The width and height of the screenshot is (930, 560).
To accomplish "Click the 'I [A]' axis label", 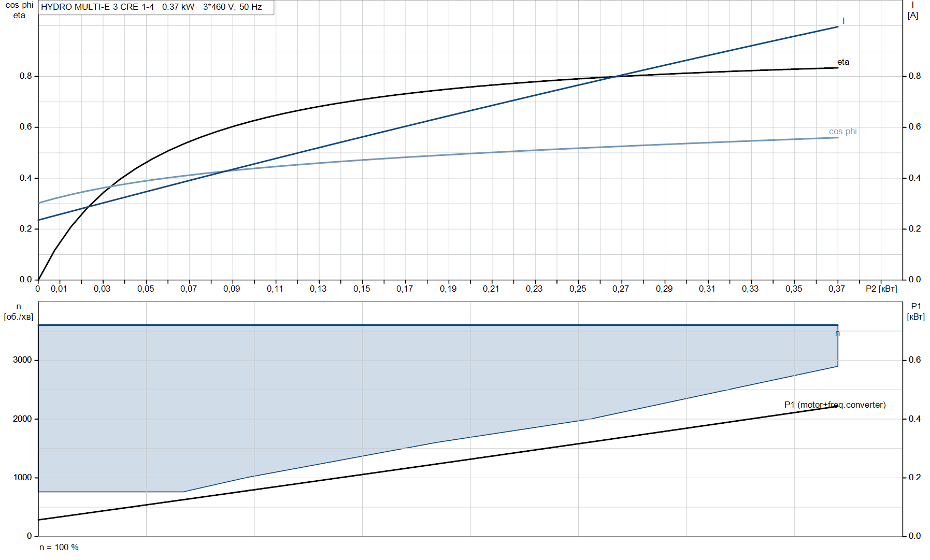I will (x=913, y=10).
